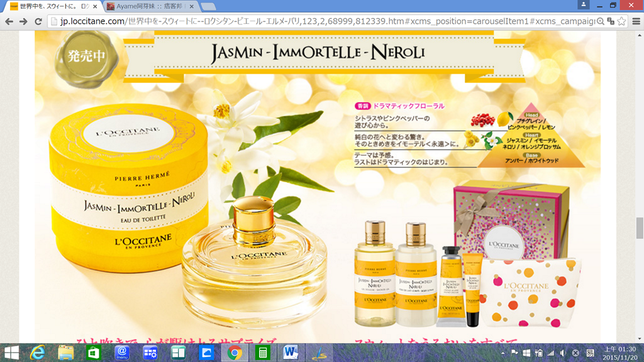The height and width of the screenshot is (362, 644).
Task: Open the Windows Start button
Action: coord(11,353)
